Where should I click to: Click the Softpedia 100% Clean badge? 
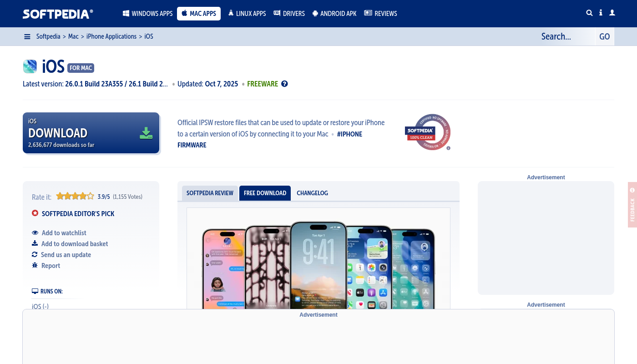click(x=428, y=132)
